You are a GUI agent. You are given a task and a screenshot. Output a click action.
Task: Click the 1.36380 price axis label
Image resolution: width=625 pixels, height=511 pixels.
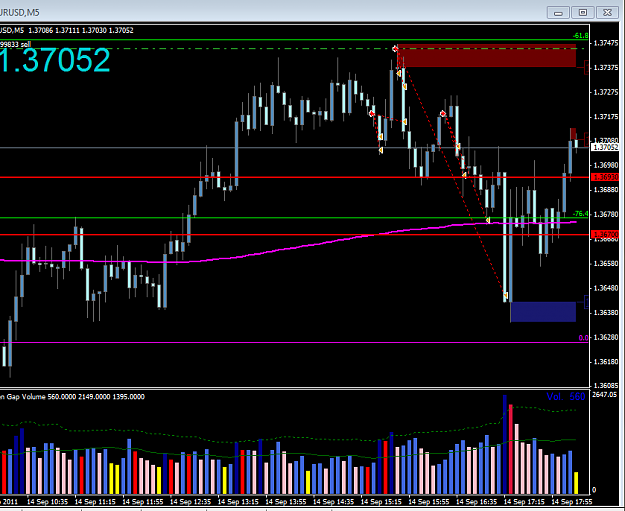point(606,312)
